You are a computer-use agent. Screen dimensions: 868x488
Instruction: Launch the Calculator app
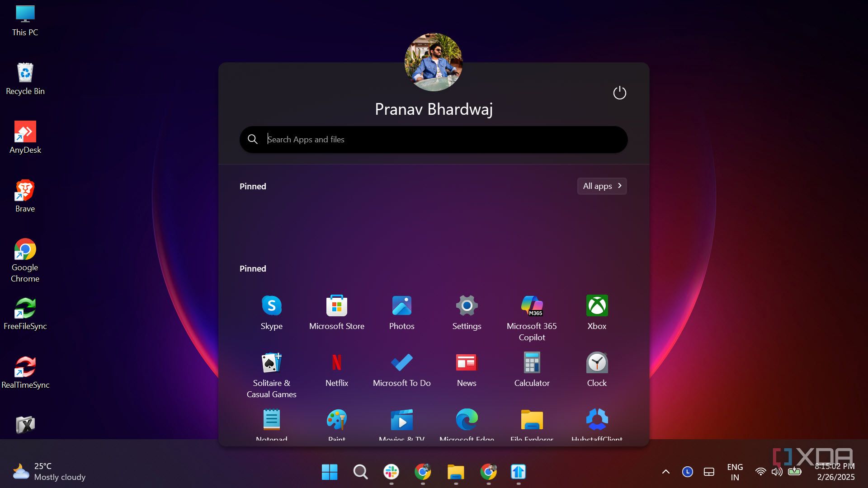(532, 368)
